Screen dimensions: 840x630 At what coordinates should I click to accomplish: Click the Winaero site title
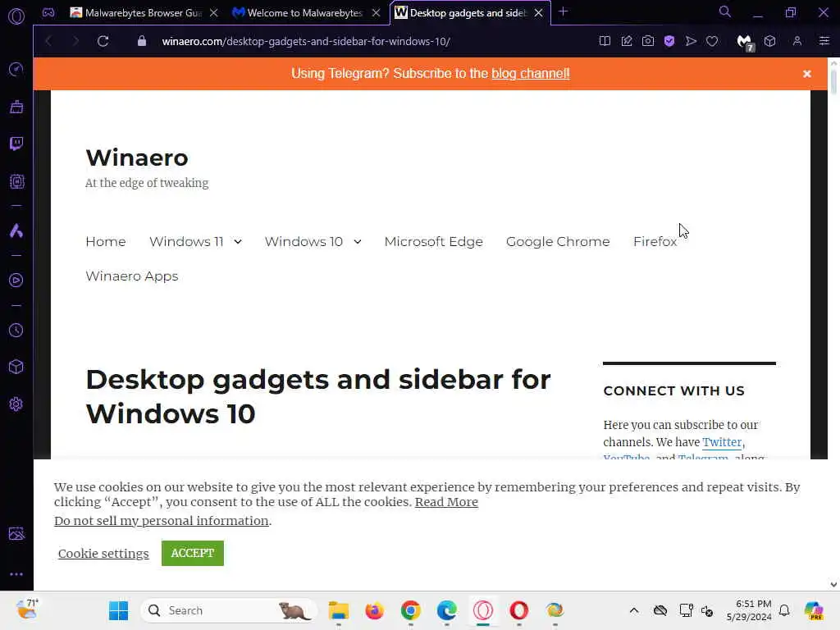pos(137,157)
